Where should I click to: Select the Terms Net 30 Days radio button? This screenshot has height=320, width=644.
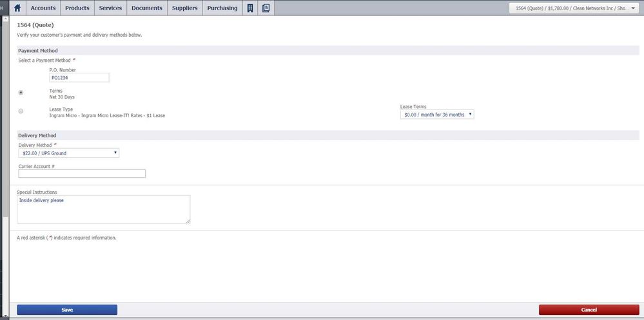pos(21,93)
